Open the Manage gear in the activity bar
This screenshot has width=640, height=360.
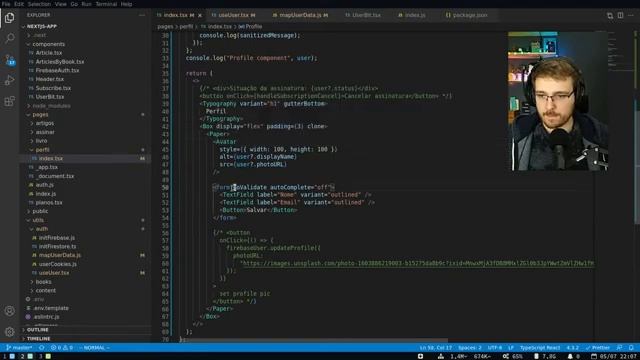(x=9, y=331)
